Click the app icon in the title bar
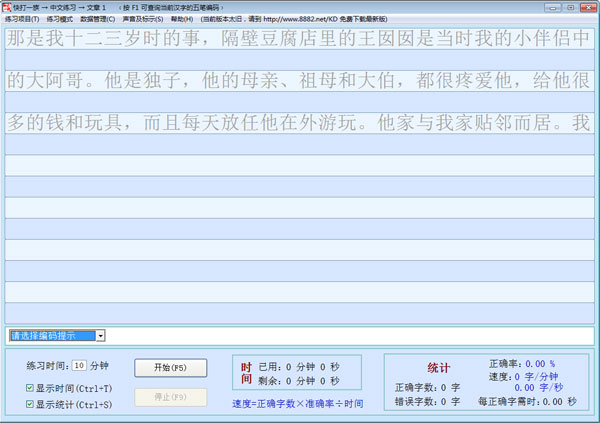 point(7,7)
